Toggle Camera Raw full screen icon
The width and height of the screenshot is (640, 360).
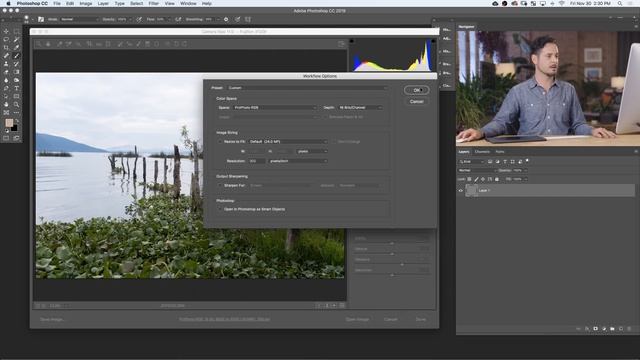point(341,44)
